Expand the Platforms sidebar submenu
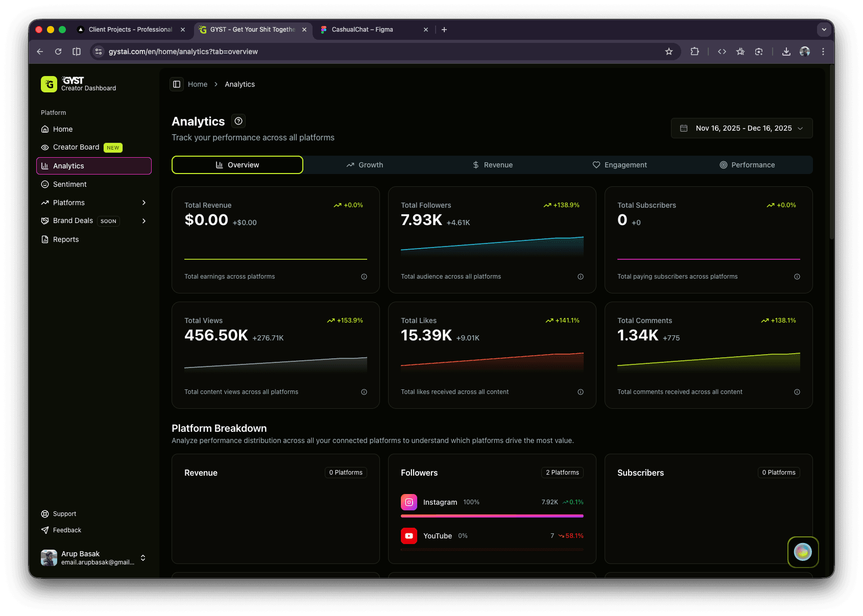The image size is (863, 616). click(144, 203)
